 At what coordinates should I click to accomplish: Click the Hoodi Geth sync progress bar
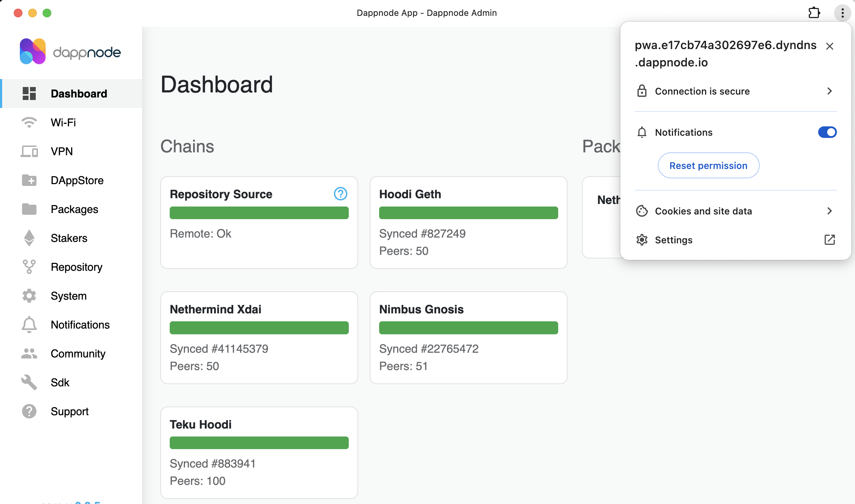click(x=468, y=213)
